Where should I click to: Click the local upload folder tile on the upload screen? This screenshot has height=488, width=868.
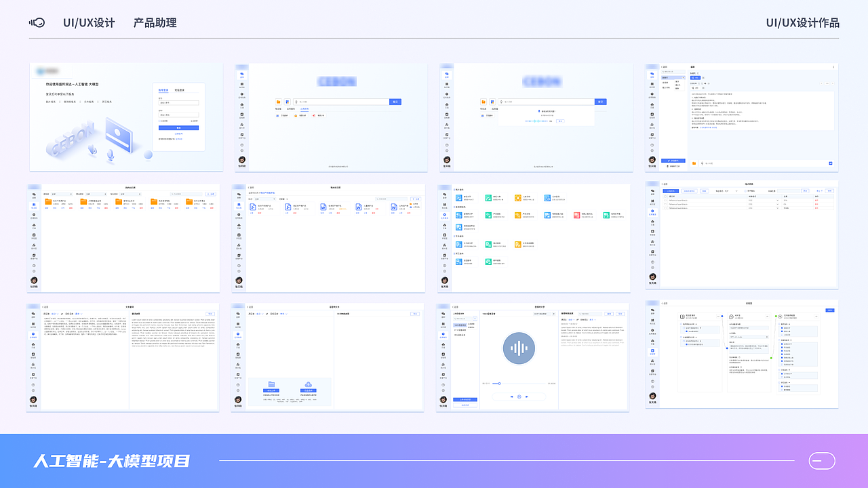pos(271,386)
